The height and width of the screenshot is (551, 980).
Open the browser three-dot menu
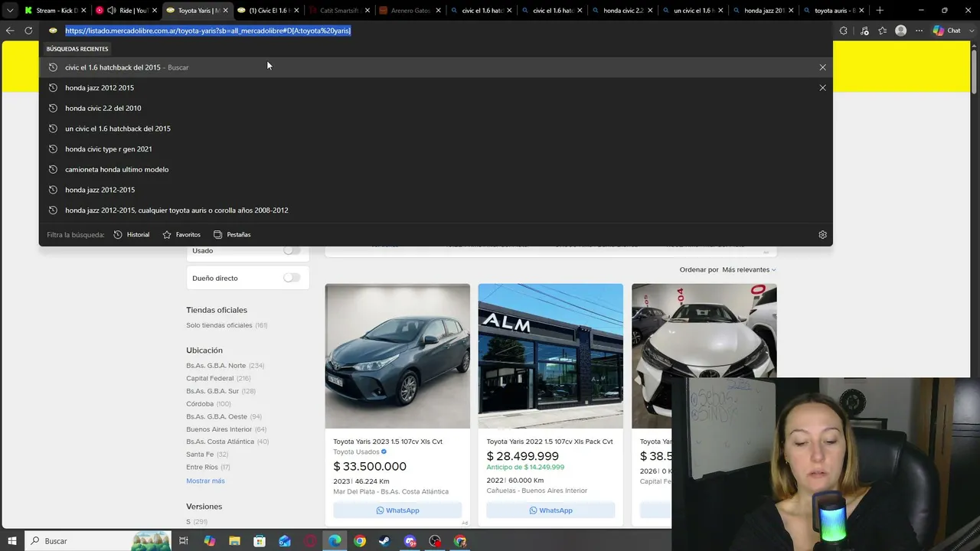919,31
